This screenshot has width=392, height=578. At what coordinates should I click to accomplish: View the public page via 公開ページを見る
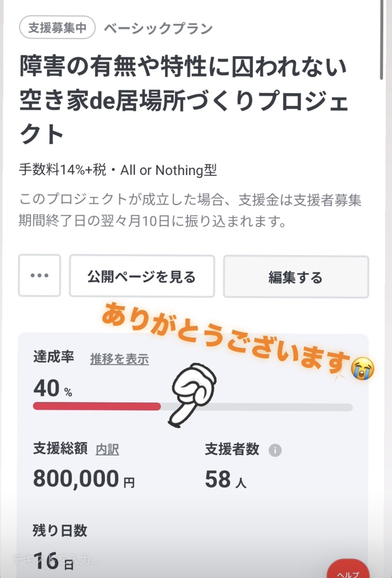click(142, 276)
